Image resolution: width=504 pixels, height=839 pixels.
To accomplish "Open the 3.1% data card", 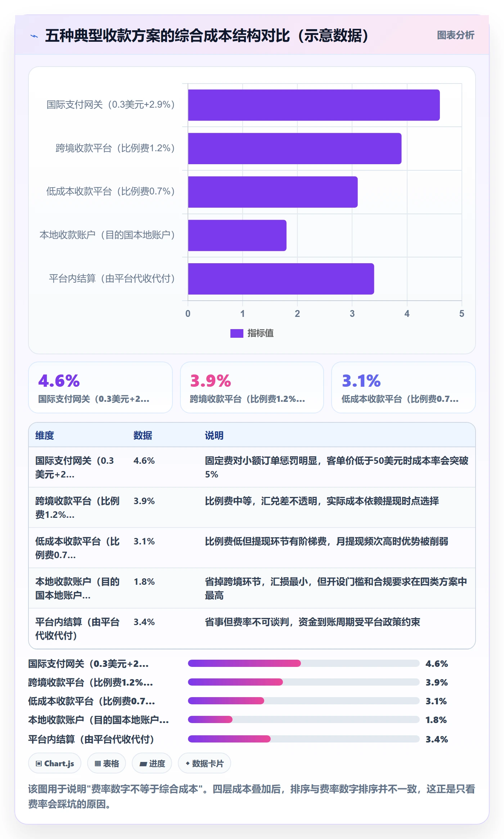I will pos(403,387).
